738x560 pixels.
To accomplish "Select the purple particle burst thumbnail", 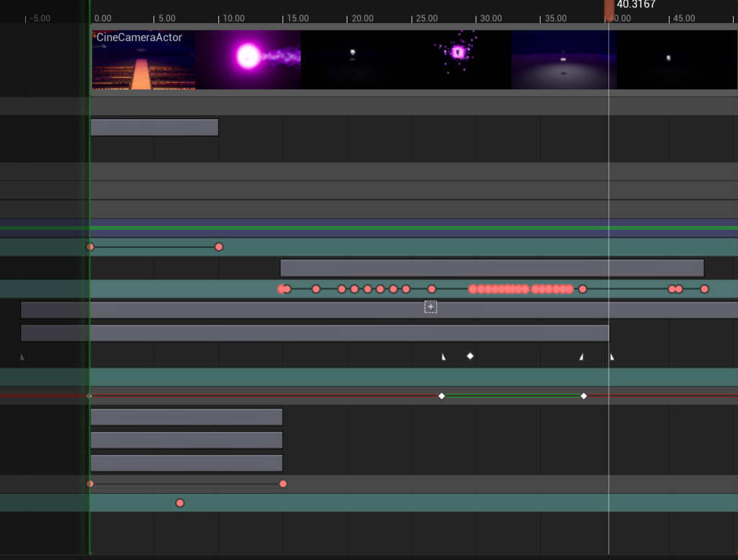I will click(458, 60).
